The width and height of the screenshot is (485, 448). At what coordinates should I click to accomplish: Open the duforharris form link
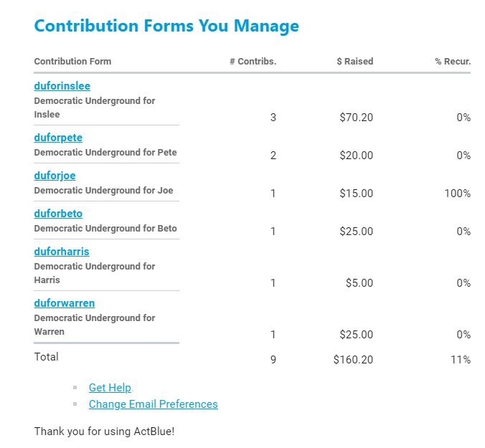click(x=62, y=252)
